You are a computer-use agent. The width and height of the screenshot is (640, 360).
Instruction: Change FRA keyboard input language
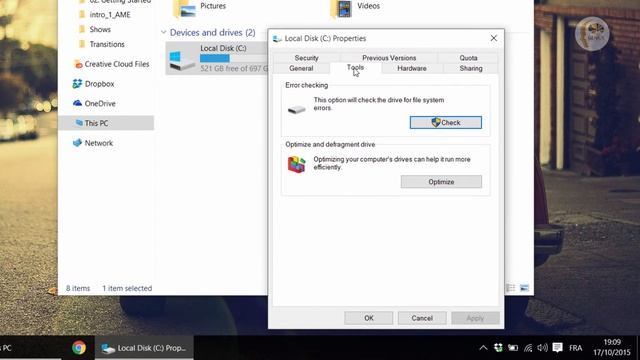pyautogui.click(x=576, y=348)
